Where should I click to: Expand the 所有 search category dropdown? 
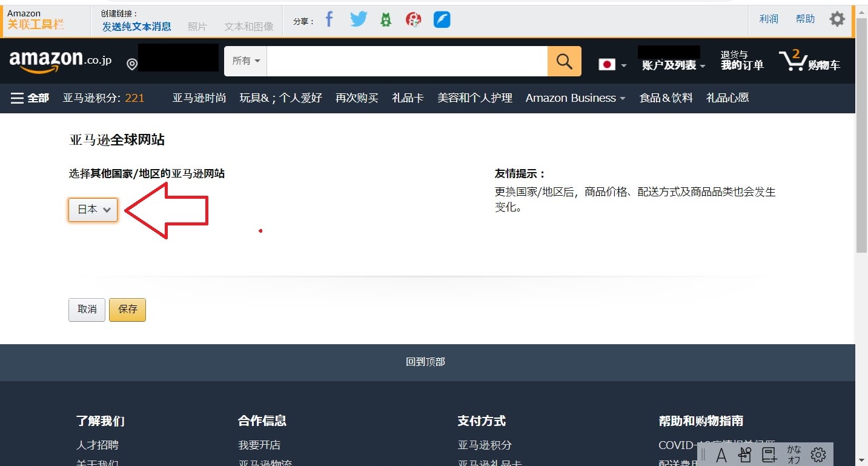click(246, 61)
